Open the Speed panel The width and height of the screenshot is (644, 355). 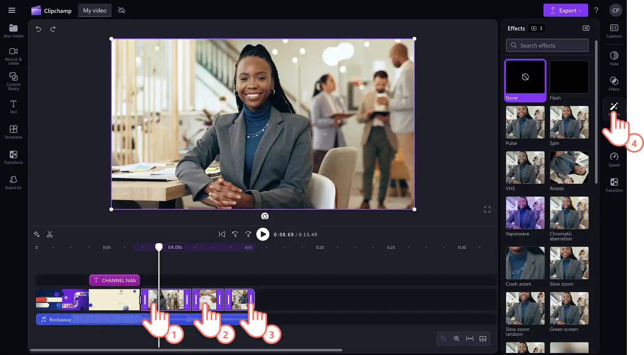pyautogui.click(x=614, y=160)
